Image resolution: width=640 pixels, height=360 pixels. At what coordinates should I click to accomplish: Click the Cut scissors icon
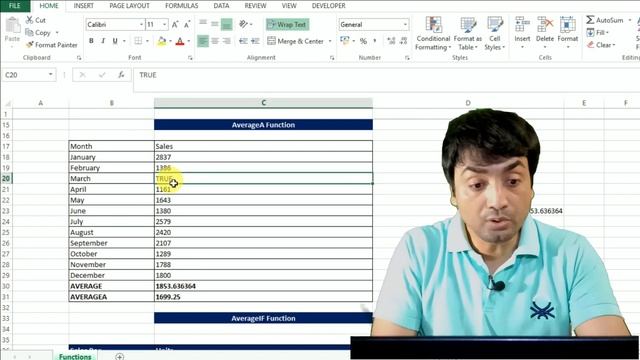(x=29, y=20)
